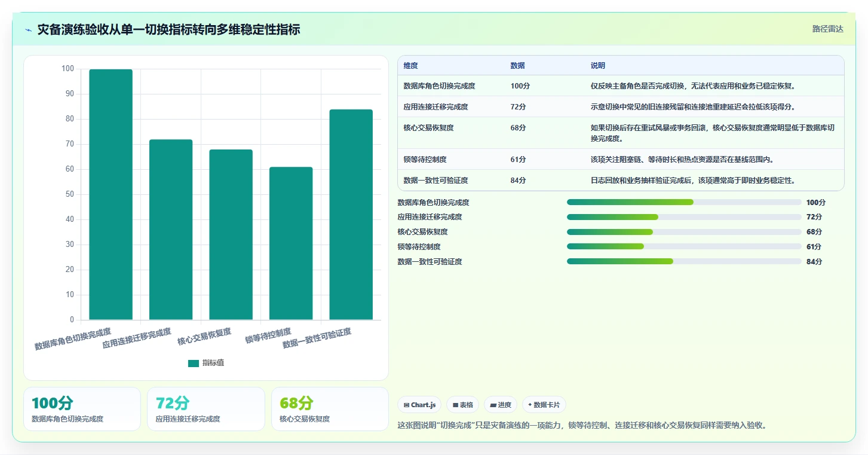Click the 100分 value in the table

[520, 86]
